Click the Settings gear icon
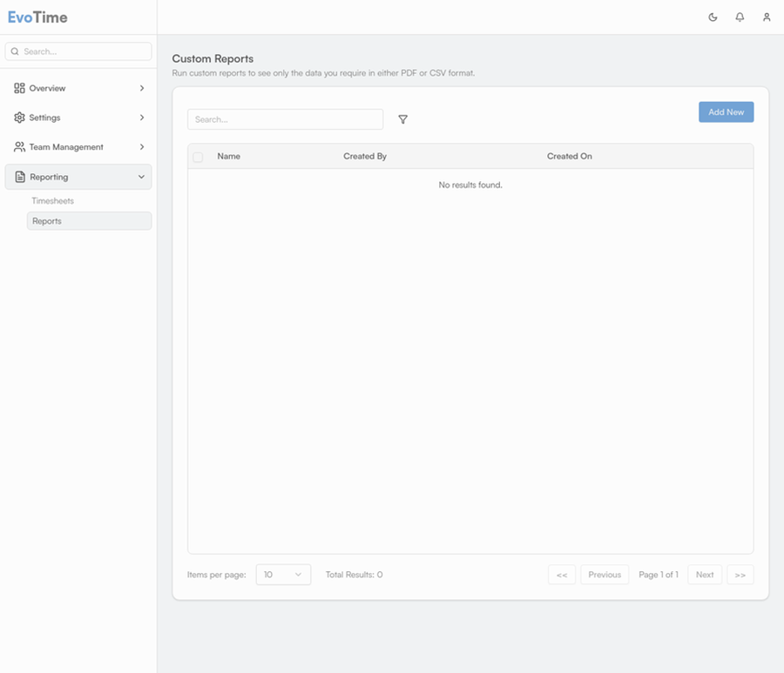 tap(19, 118)
